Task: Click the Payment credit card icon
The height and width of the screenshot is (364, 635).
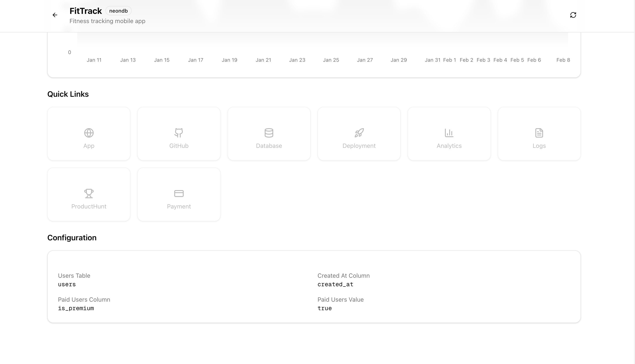Action: click(x=179, y=193)
